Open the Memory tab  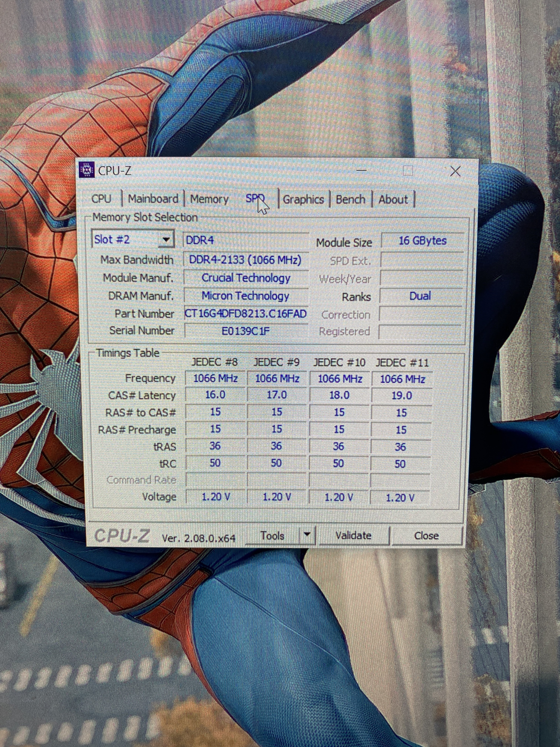[x=209, y=199]
